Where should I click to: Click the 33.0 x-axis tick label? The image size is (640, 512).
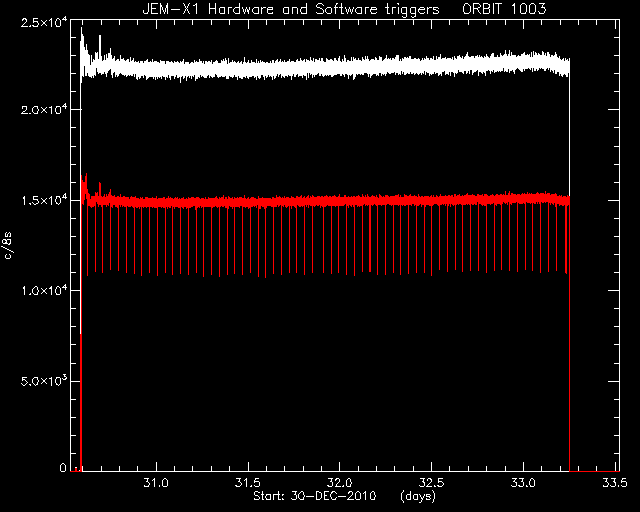point(523,483)
